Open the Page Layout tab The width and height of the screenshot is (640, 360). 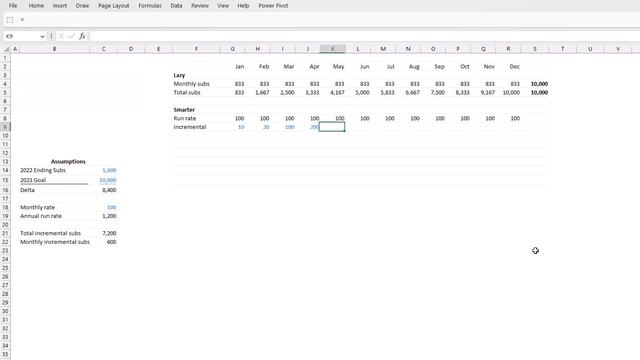(114, 6)
